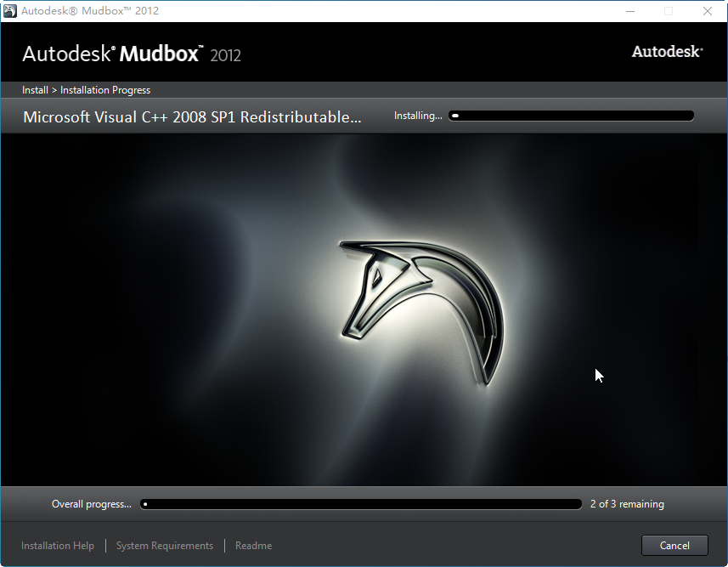Click the Overall progress bar
This screenshot has width=728, height=567.
click(x=361, y=504)
